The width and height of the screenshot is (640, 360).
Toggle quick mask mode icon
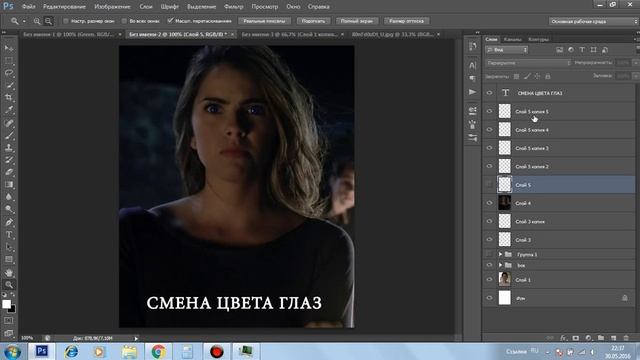[9, 321]
